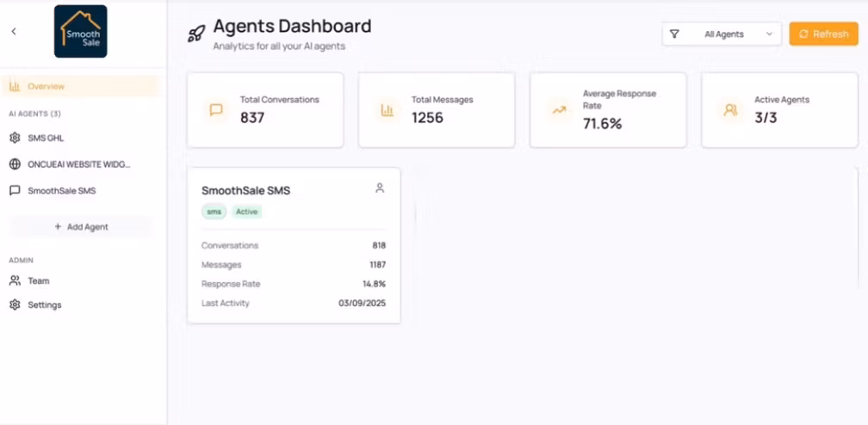The height and width of the screenshot is (425, 868).
Task: Click the Add Agent button
Action: point(81,227)
